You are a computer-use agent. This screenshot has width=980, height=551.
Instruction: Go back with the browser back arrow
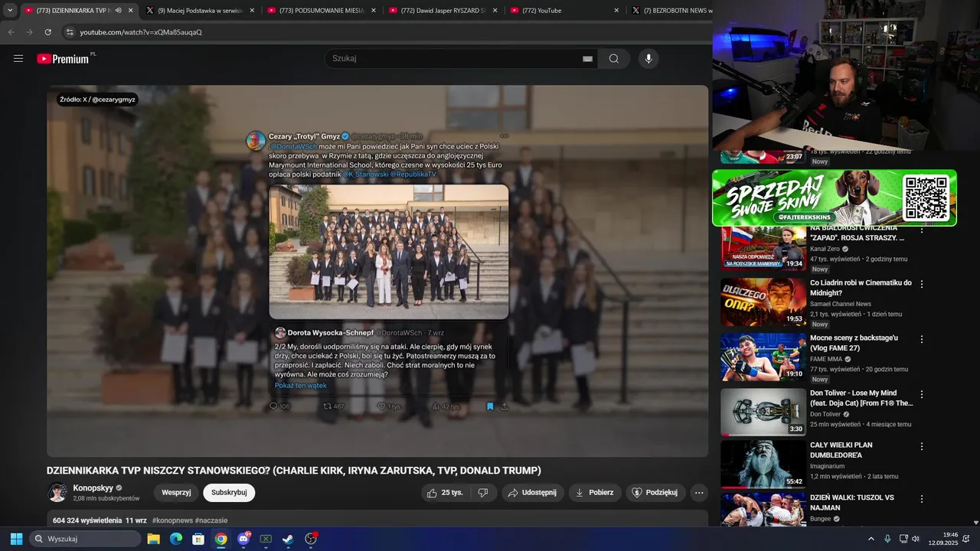(11, 32)
